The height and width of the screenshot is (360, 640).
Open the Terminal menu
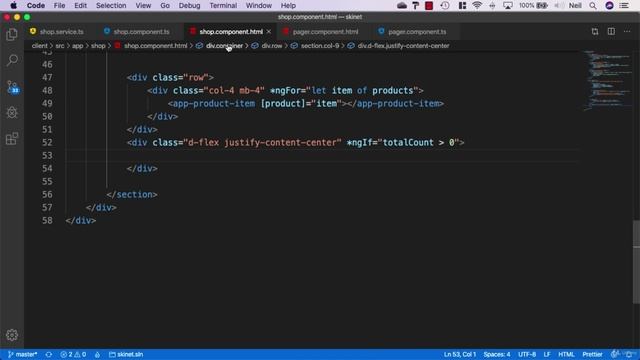[x=223, y=6]
